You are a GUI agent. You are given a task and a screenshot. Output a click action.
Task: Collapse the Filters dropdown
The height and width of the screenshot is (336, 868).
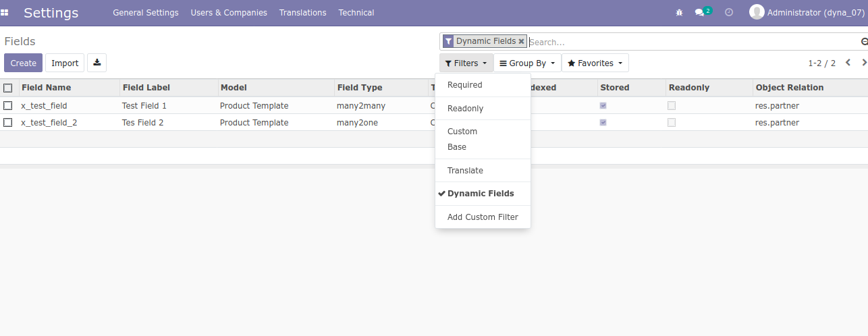point(466,63)
